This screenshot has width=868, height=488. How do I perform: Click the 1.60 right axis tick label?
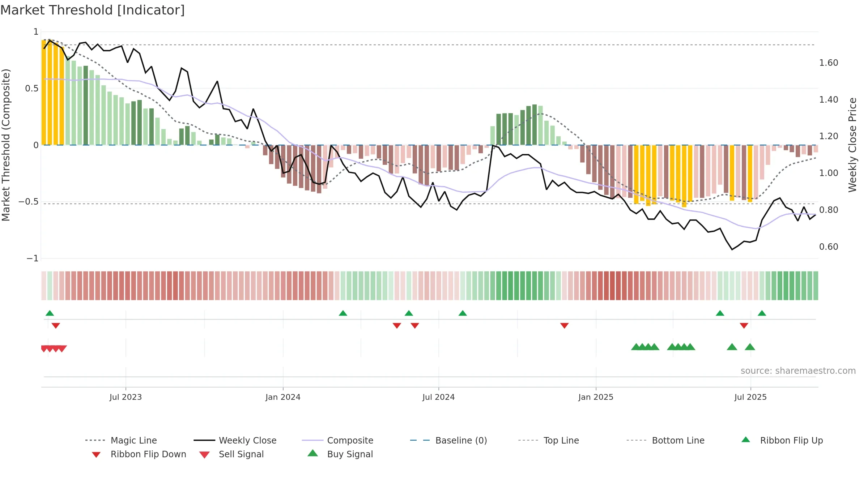point(829,63)
